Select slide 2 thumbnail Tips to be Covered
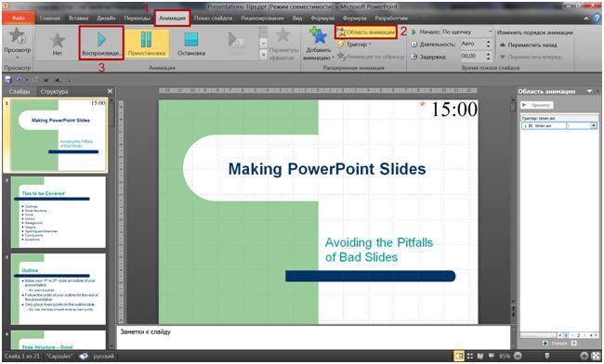The width and height of the screenshot is (604, 364). coord(59,212)
